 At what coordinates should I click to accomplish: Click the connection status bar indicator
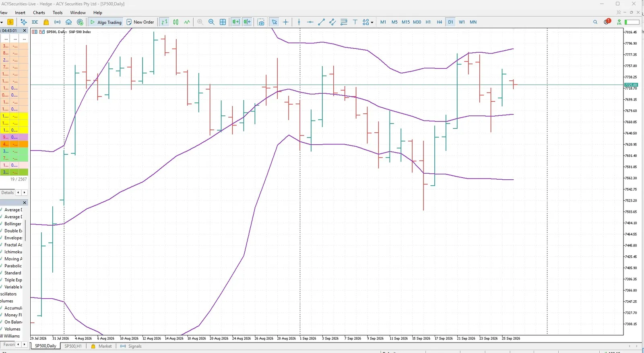point(632,22)
